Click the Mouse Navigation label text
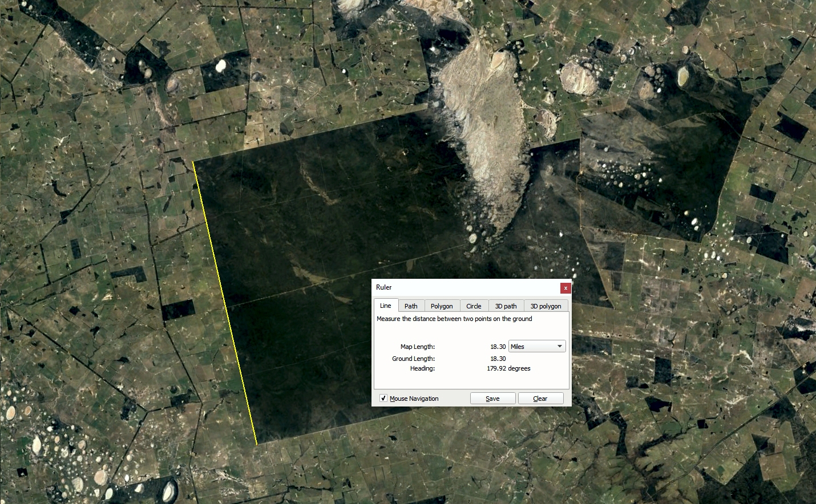This screenshot has height=504, width=816. [414, 399]
